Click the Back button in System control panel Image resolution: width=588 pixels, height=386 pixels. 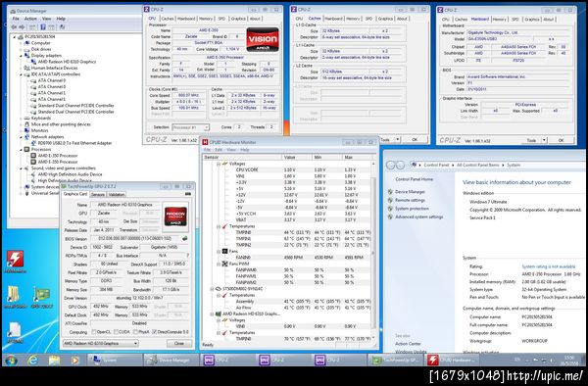(x=391, y=165)
